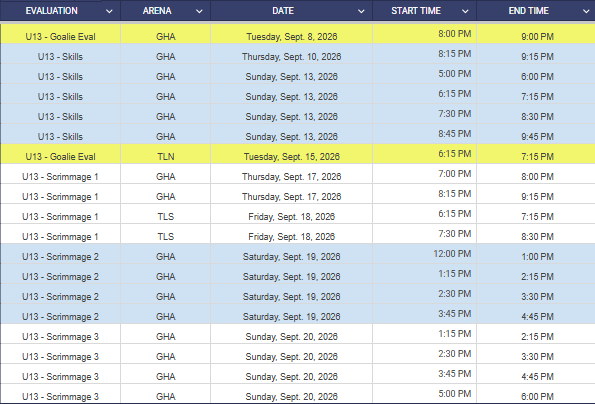The width and height of the screenshot is (595, 404).
Task: Click the U13 - Skills cell on Sept. 10
Action: click(x=60, y=54)
